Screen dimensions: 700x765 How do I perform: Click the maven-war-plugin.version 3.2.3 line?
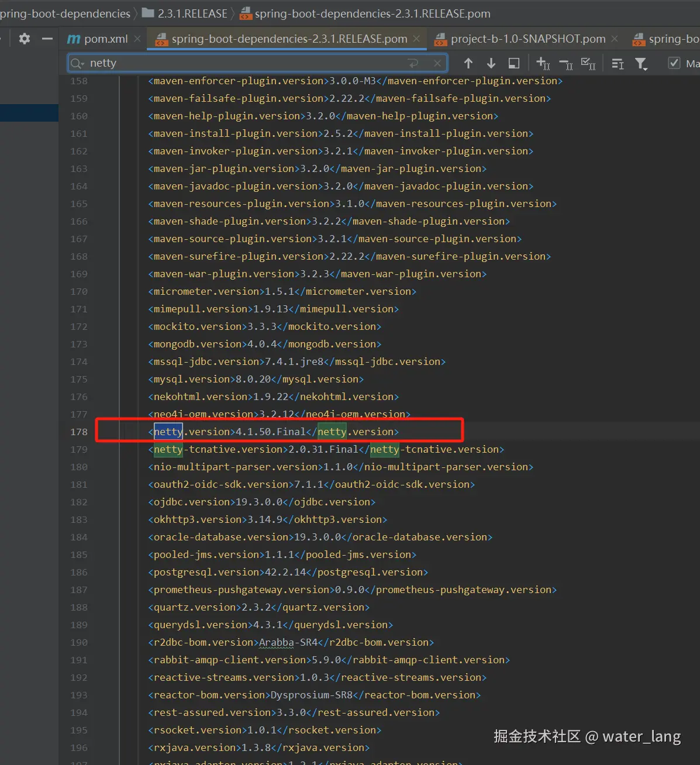317,274
